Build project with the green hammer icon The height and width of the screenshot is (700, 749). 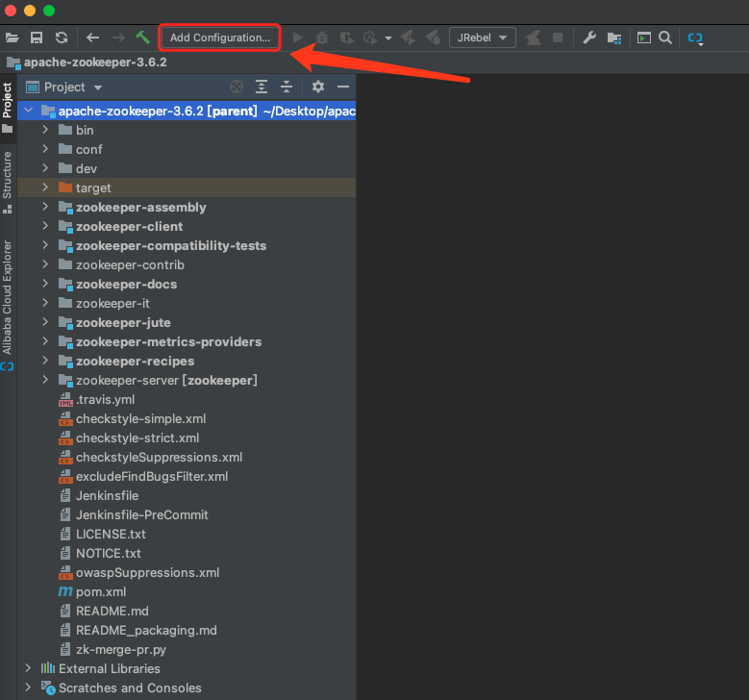(x=143, y=37)
